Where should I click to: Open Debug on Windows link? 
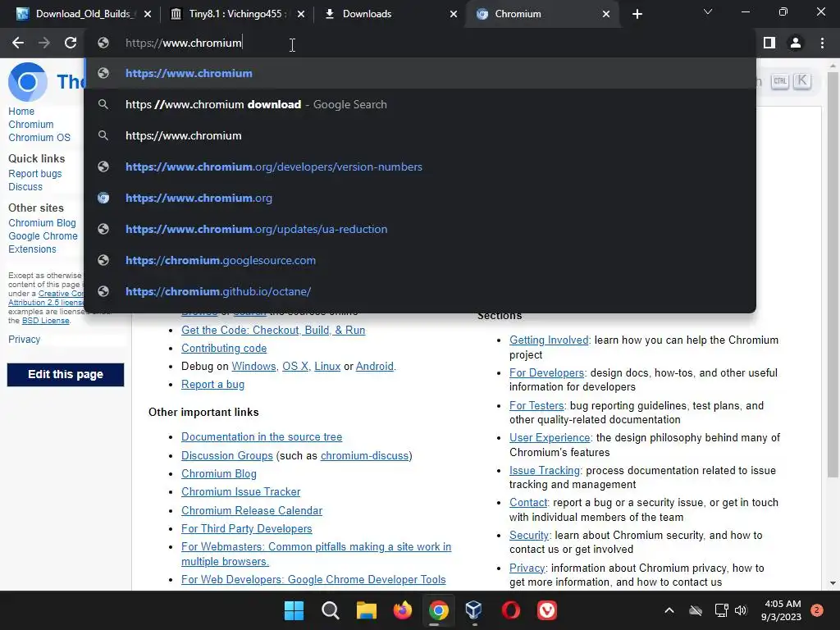pos(253,367)
